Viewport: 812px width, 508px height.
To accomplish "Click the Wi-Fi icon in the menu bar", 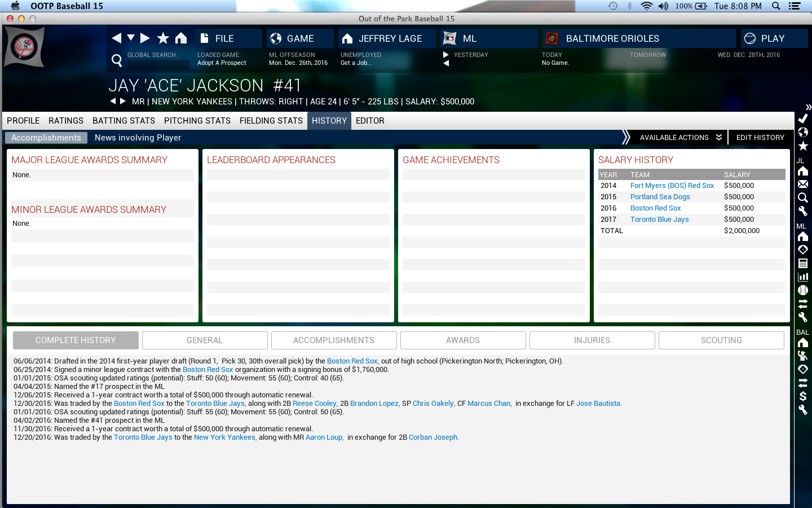I will 647,6.
